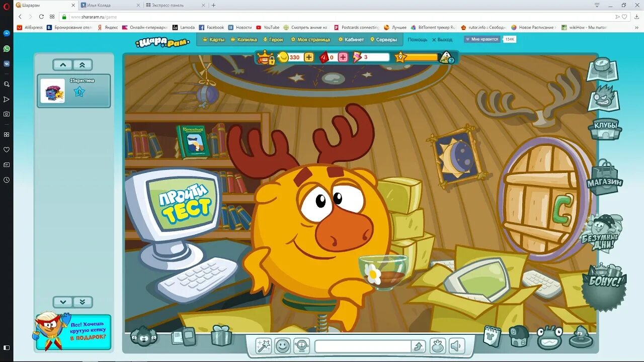Select friend 25кристина avatar

point(53,91)
